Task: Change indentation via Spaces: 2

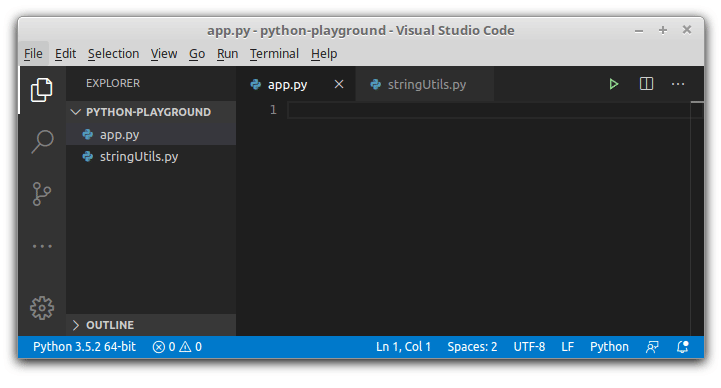Action: [x=472, y=347]
